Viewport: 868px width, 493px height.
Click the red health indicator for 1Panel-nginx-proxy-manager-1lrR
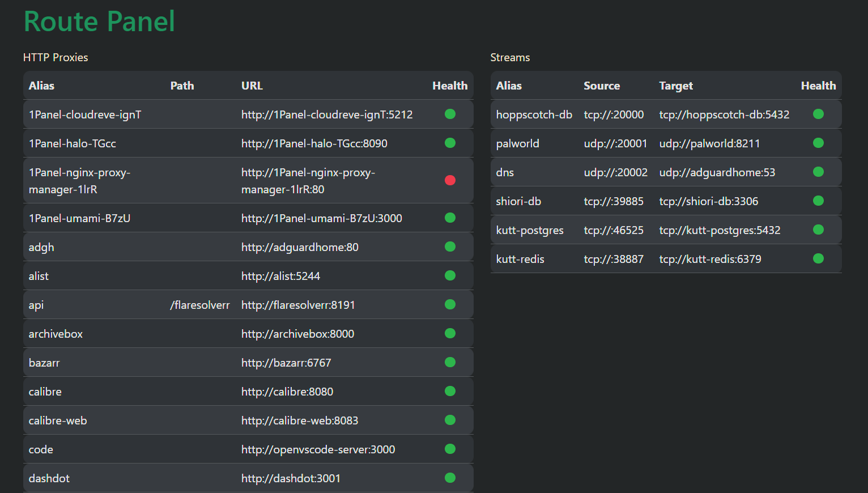[x=450, y=180]
